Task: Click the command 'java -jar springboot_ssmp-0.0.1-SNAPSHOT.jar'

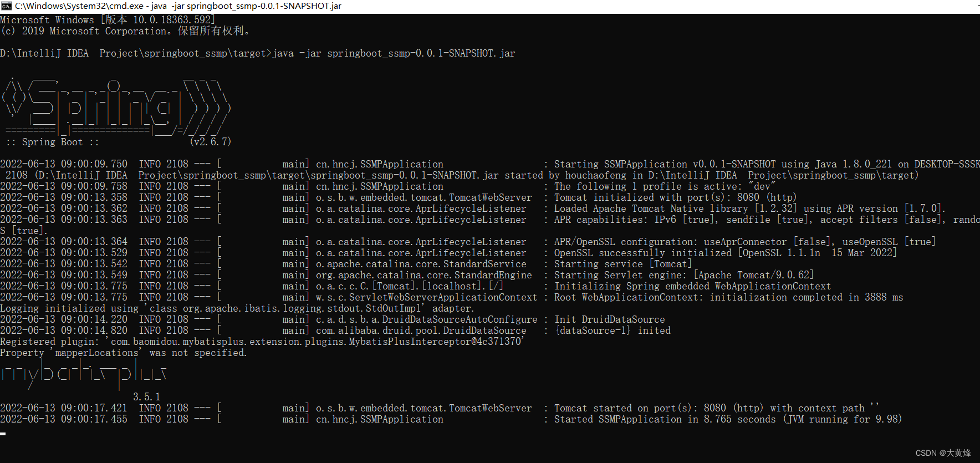Action: click(394, 53)
